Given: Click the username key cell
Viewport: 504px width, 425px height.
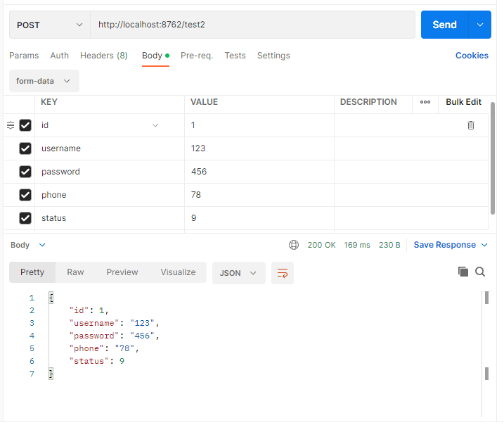Looking at the screenshot, I should [110, 148].
